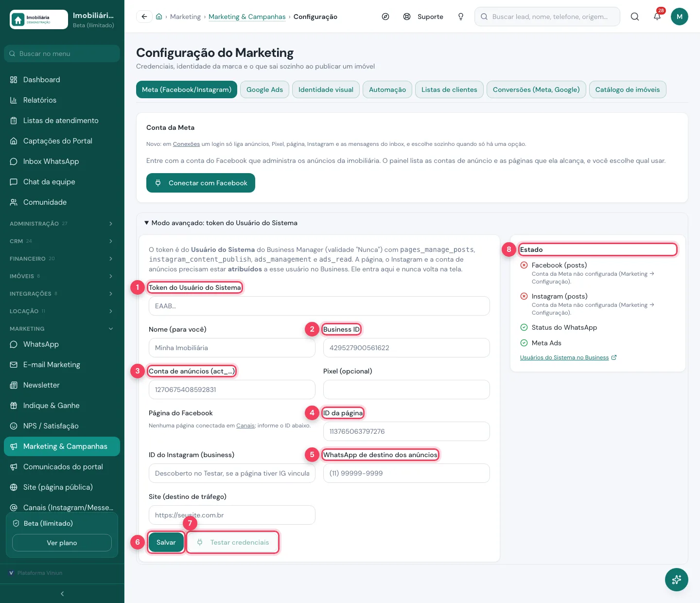Expand the LOCAÇÃO sidebar section
This screenshot has height=603, width=700.
click(x=62, y=311)
